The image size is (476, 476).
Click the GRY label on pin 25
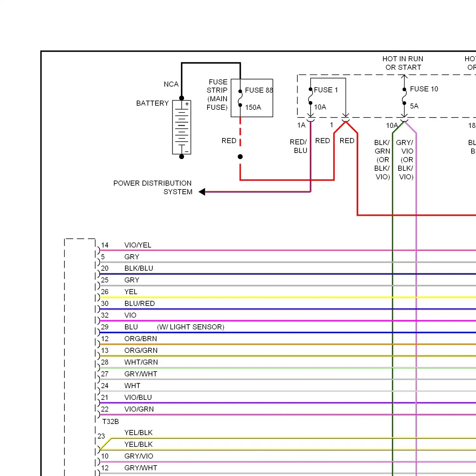(132, 280)
